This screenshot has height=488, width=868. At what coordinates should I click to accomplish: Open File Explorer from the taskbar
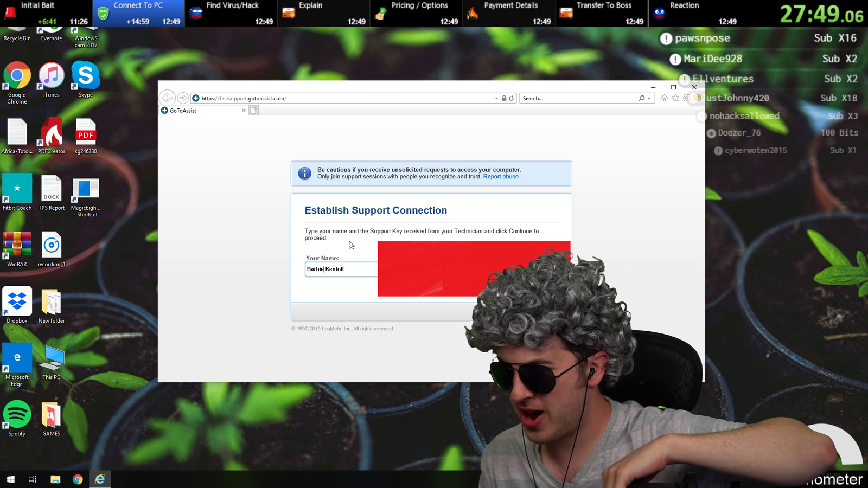[55, 479]
